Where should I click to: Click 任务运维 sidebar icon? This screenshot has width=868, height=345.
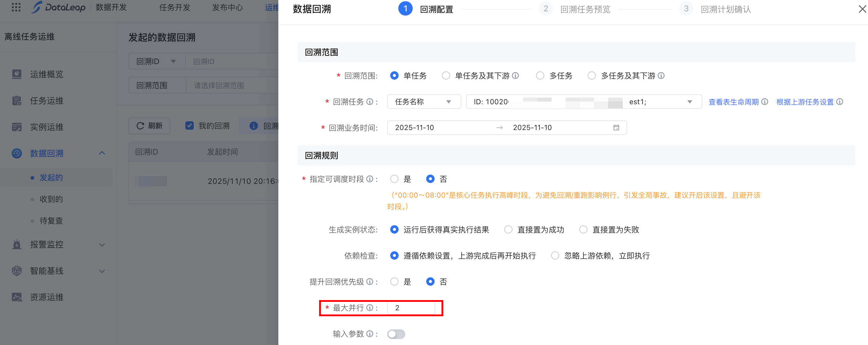click(x=16, y=101)
